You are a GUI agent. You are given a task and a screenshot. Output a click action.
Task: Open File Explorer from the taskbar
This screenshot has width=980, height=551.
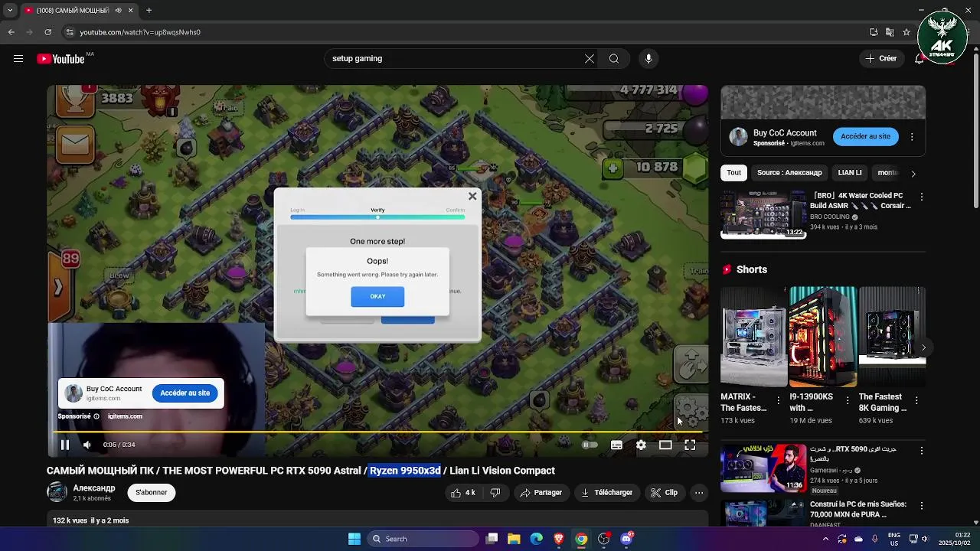tap(514, 539)
